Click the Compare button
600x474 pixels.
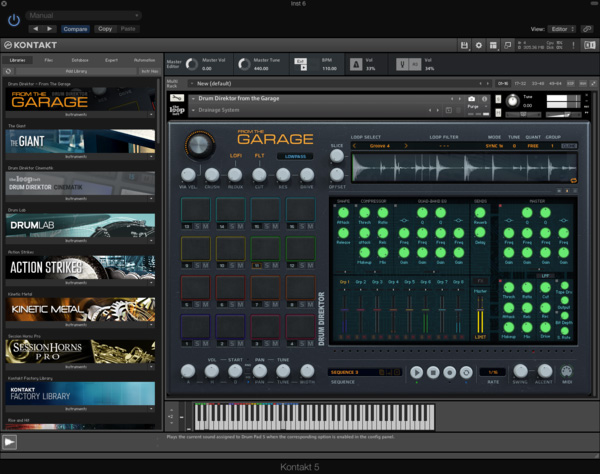point(75,29)
